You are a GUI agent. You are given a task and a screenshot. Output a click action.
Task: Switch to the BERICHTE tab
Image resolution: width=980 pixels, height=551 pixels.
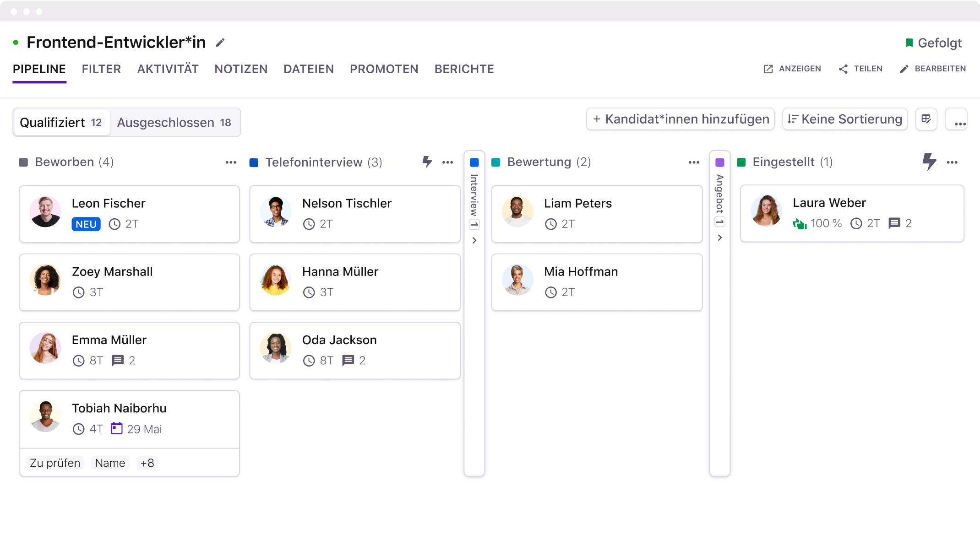(464, 69)
